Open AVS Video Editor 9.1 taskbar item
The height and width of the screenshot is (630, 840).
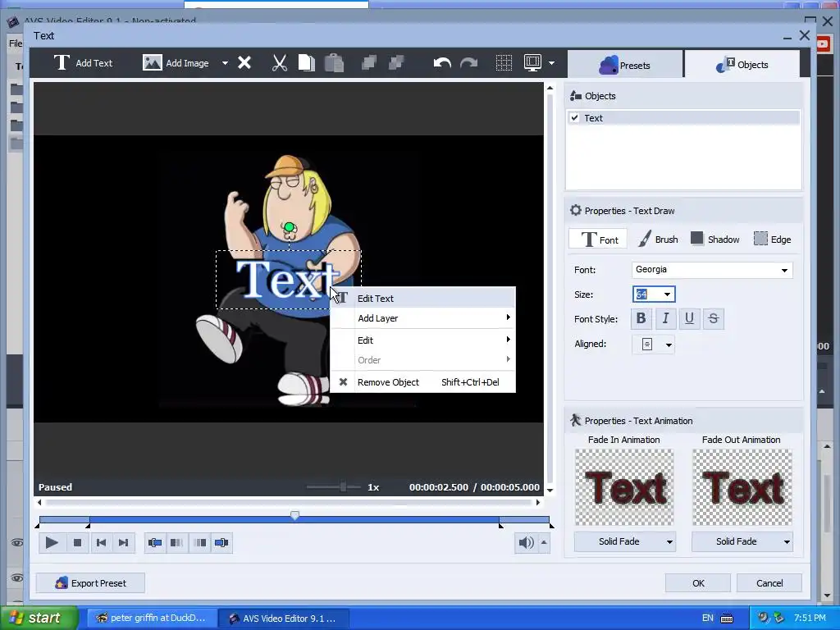[284, 618]
